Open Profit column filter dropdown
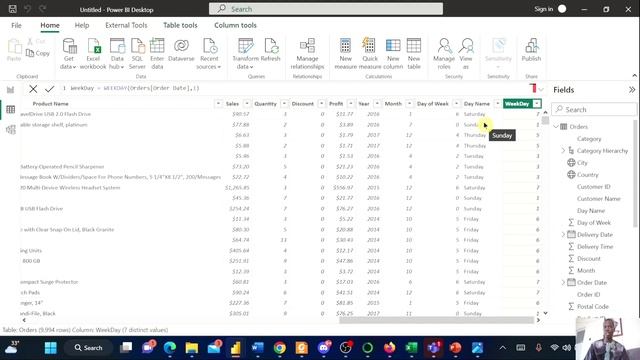640x360 pixels. (x=351, y=104)
